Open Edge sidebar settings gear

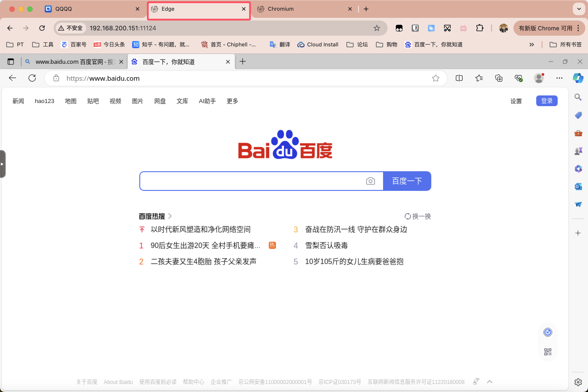tap(578, 382)
